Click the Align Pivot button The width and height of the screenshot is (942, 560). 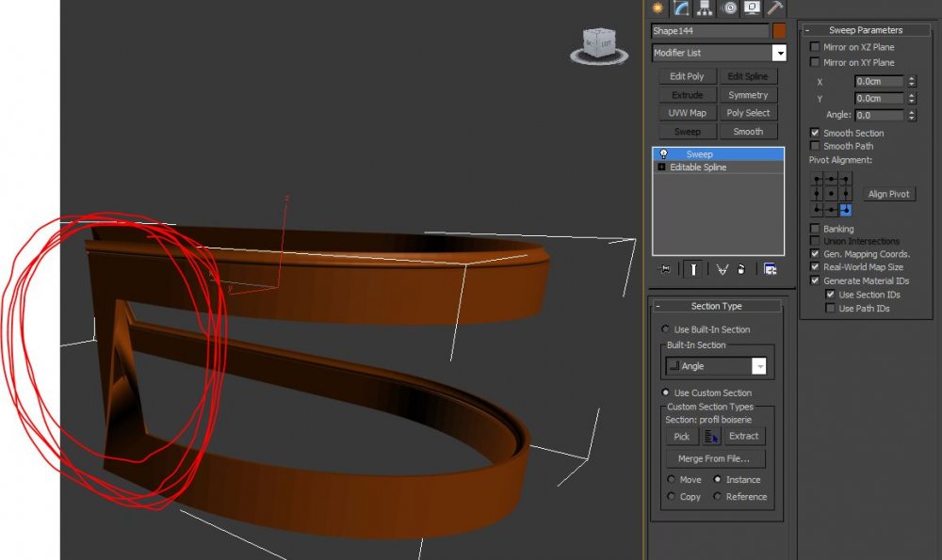click(888, 194)
